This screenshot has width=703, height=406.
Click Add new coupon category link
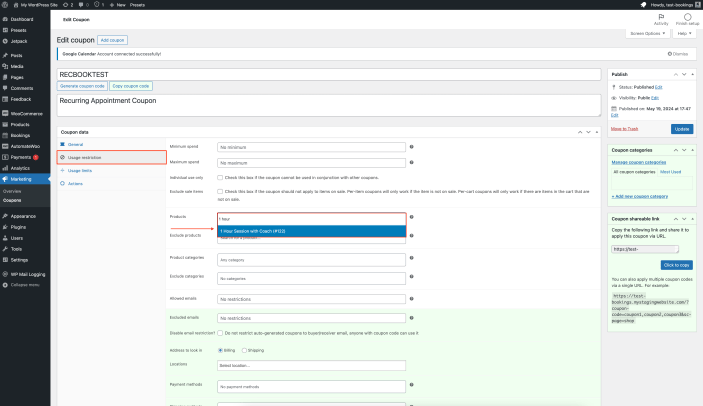pos(639,196)
